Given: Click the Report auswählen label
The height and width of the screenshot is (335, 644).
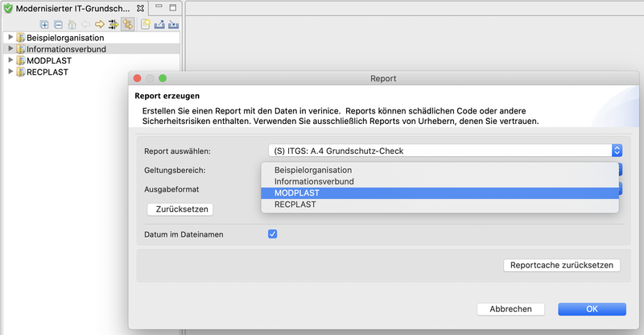Looking at the screenshot, I should pyautogui.click(x=177, y=151).
